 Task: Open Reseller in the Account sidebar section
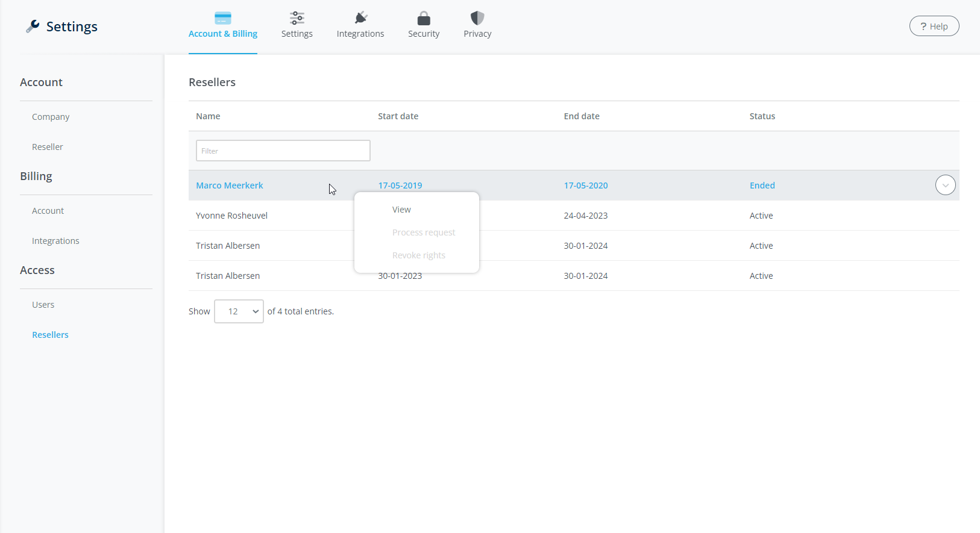[x=48, y=147]
